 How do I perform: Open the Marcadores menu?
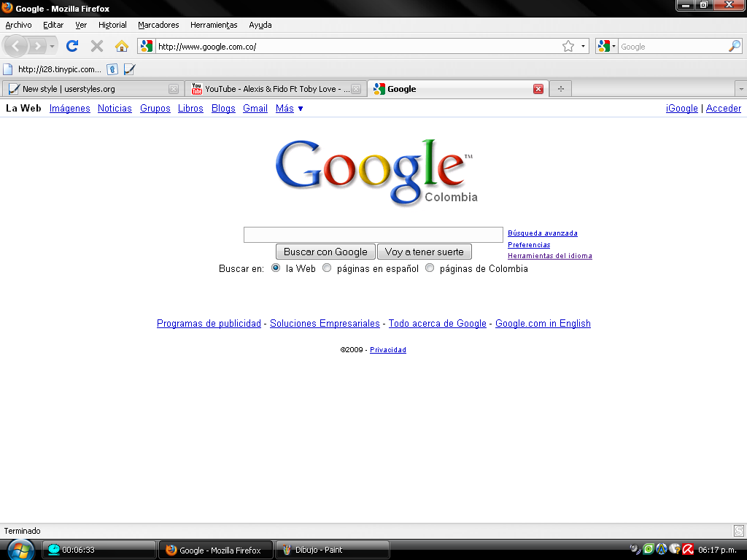click(158, 25)
